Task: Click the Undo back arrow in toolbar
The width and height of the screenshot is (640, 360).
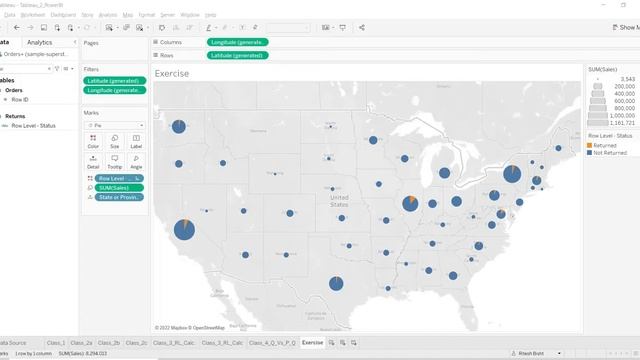Action: tap(17, 28)
